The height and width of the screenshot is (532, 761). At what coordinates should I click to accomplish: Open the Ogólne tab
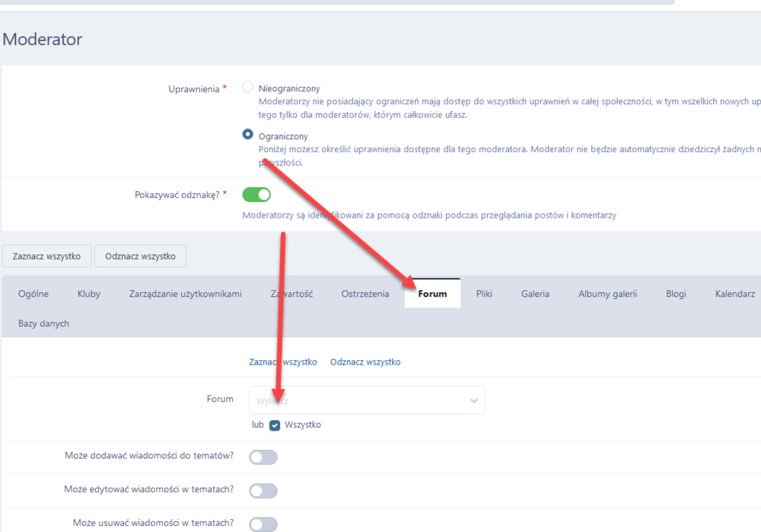point(33,294)
